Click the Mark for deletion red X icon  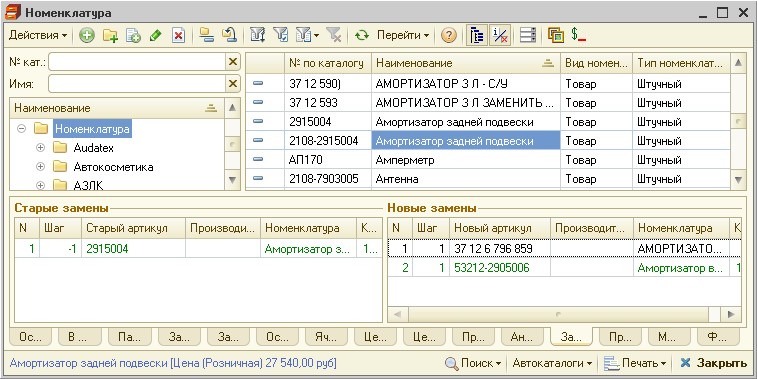pos(179,35)
